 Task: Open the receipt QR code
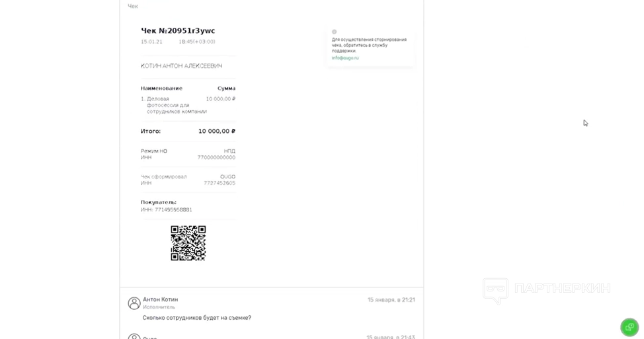188,243
